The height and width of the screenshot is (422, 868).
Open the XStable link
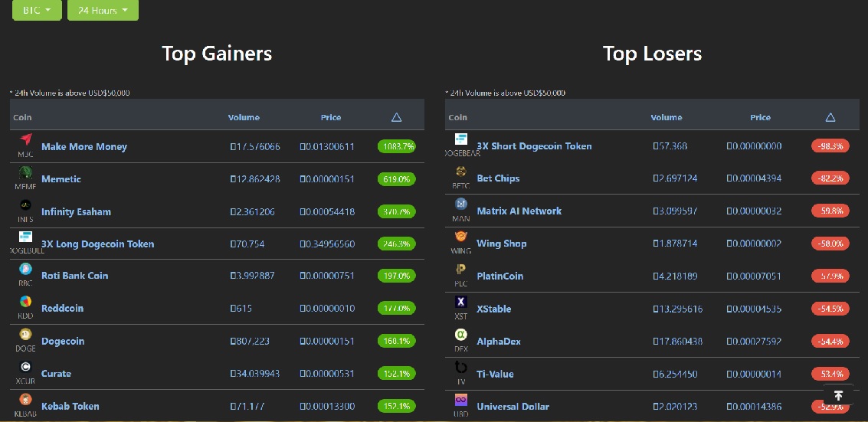(494, 309)
